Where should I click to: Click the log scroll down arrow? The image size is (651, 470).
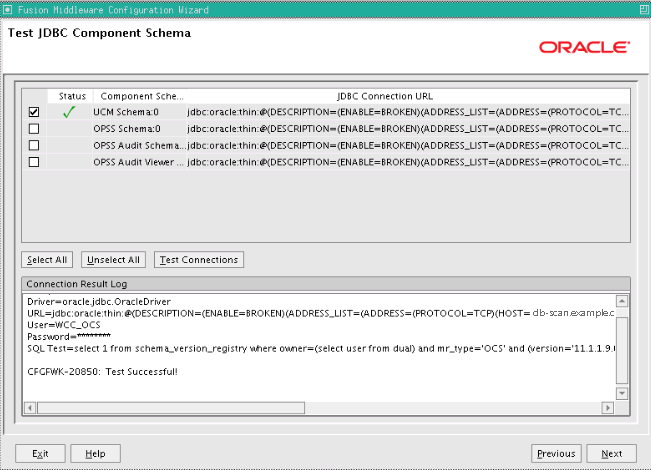(x=622, y=393)
